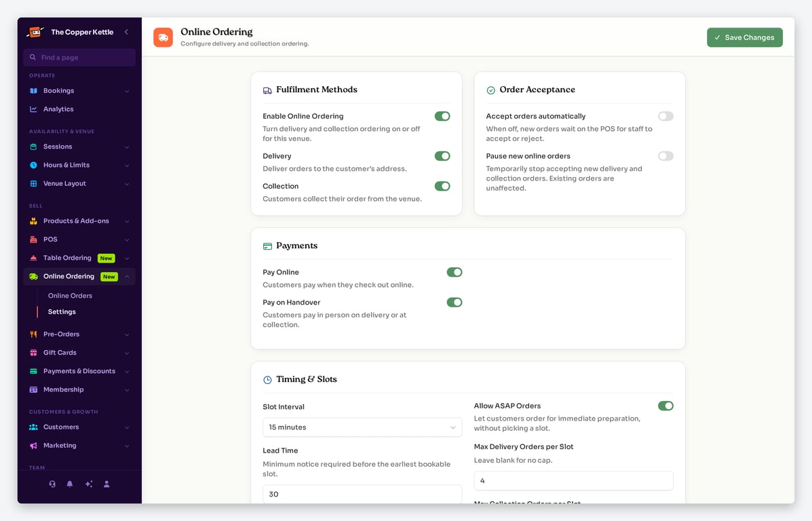Click the Analytics chart icon
812x521 pixels.
click(x=33, y=109)
